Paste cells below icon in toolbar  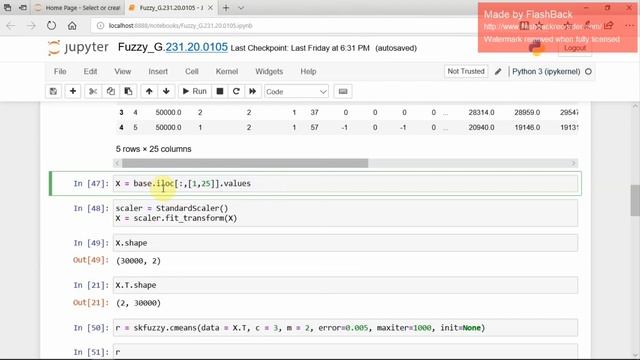(x=128, y=91)
